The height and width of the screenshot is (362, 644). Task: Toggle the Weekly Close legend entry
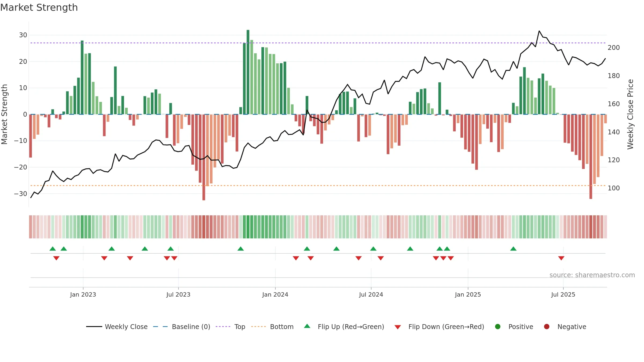(117, 327)
